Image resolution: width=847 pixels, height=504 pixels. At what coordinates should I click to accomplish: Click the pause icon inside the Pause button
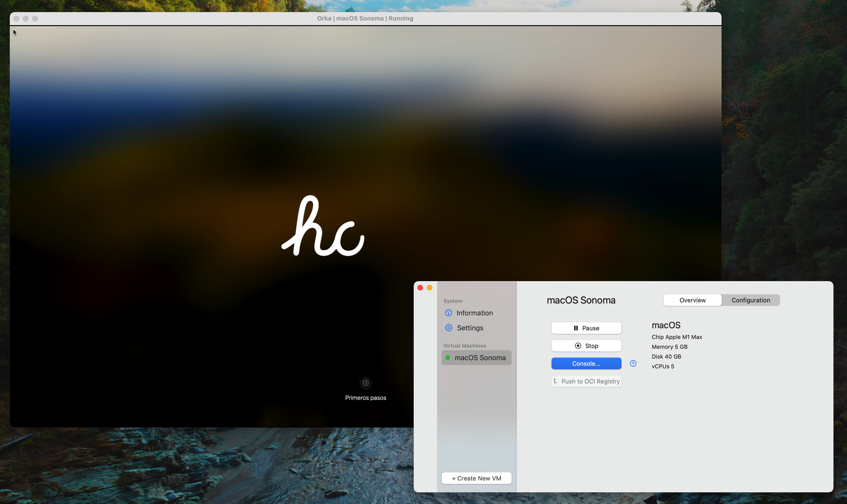point(576,328)
